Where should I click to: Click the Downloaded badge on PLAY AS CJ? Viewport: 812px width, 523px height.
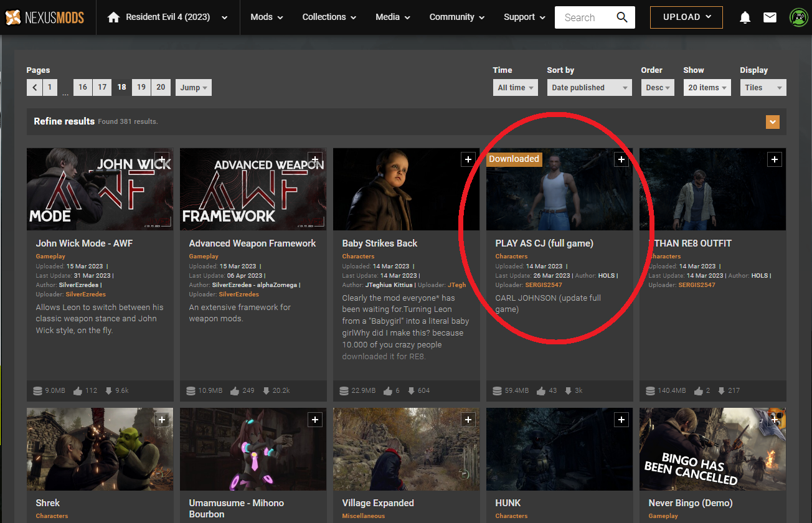coord(514,159)
